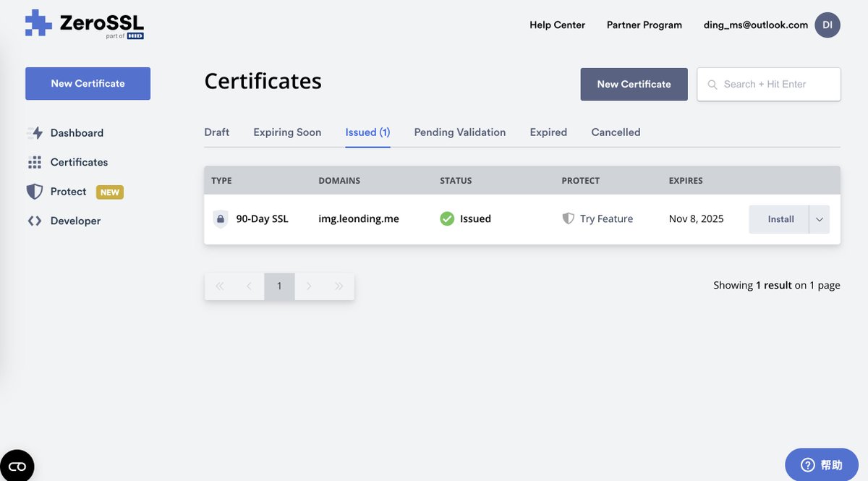Click the Certificates grid icon
The height and width of the screenshot is (481, 868).
tap(35, 162)
